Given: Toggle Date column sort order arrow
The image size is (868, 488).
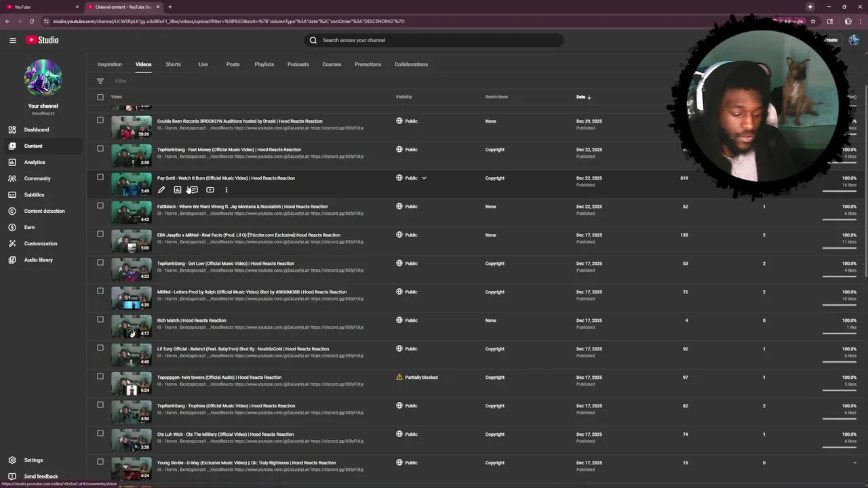Looking at the screenshot, I should pos(589,97).
